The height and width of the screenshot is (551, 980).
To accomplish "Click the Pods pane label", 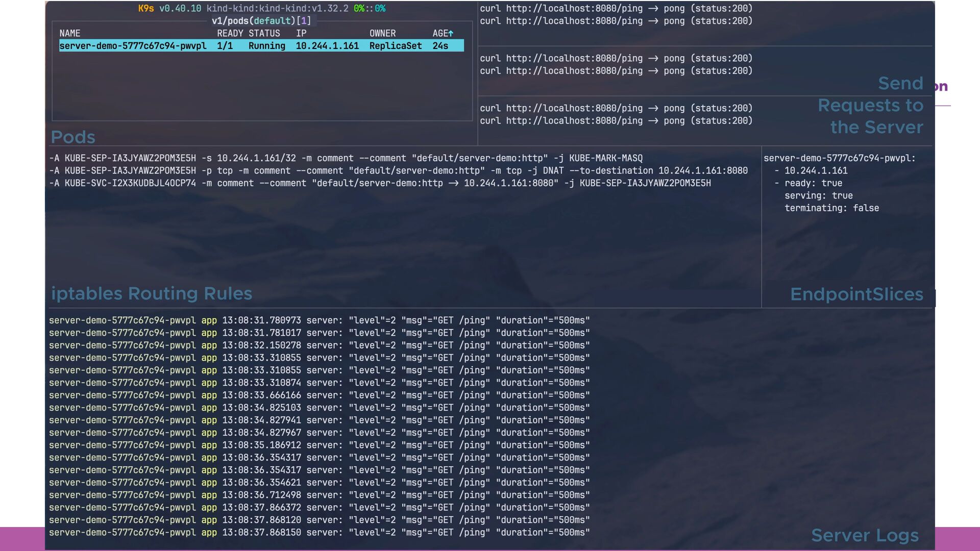I will pos(73,137).
